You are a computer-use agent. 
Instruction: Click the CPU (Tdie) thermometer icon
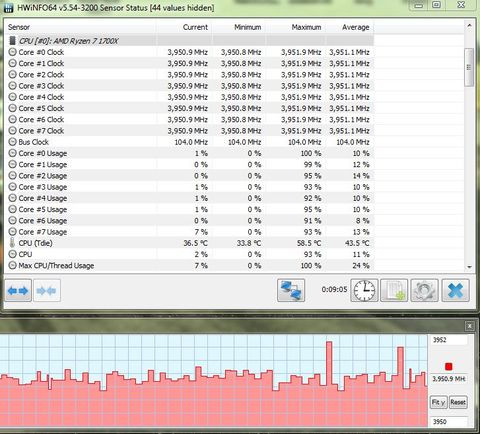coord(12,243)
